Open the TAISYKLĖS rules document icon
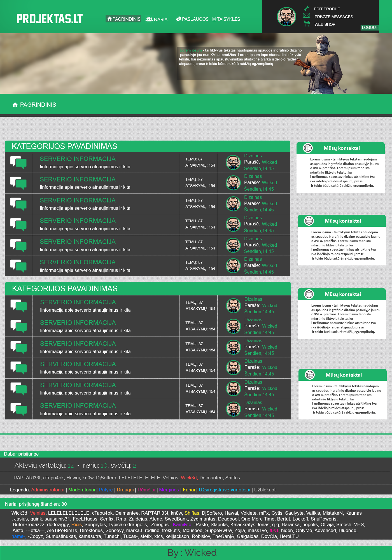392x560 pixels. point(214,19)
